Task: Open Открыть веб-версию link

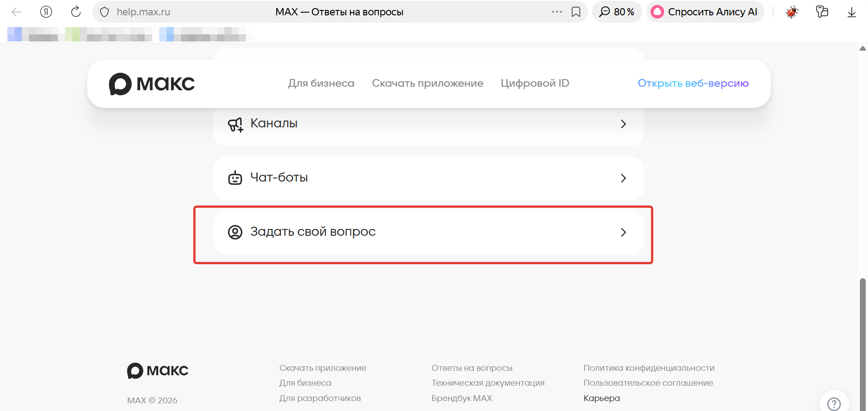Action: point(693,84)
